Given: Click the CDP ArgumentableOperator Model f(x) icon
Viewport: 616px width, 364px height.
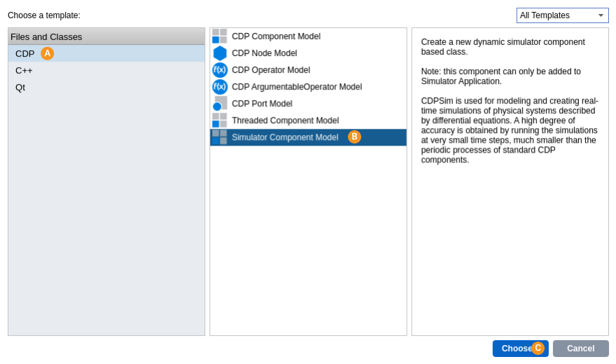Looking at the screenshot, I should 220,87.
